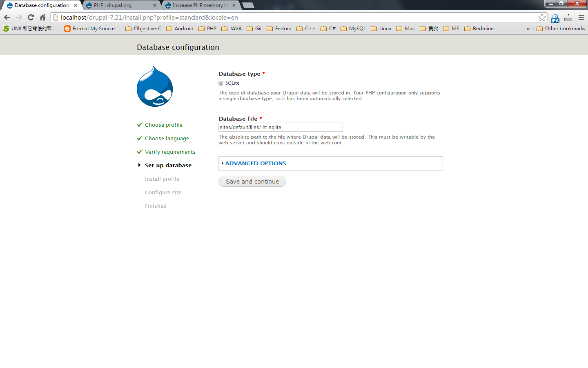Click the IPA extension icon
The height and width of the screenshot is (368, 588).
pyautogui.click(x=555, y=18)
